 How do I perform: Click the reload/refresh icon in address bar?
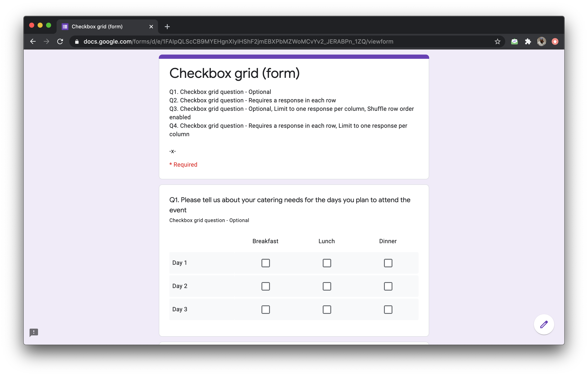click(60, 42)
